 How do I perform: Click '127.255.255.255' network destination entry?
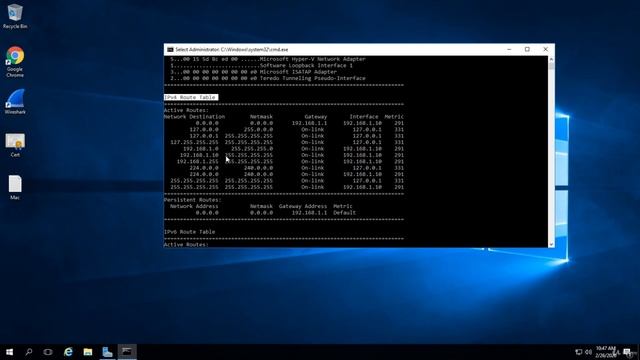click(194, 142)
